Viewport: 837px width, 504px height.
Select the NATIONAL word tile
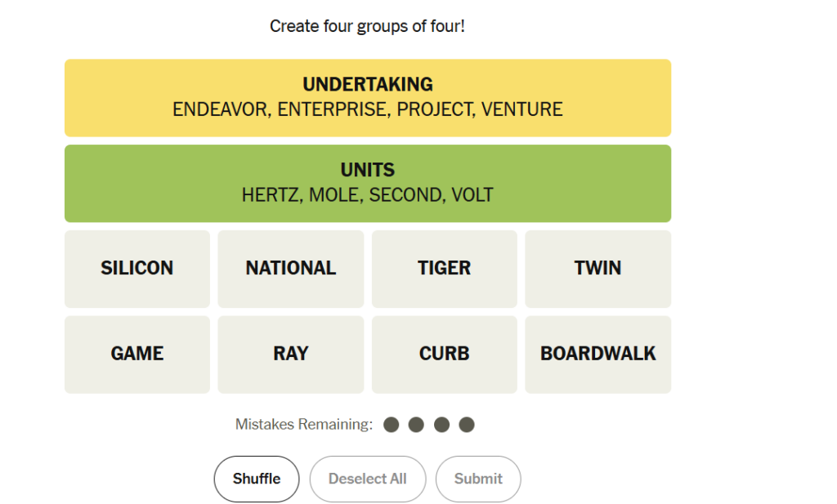(x=291, y=269)
